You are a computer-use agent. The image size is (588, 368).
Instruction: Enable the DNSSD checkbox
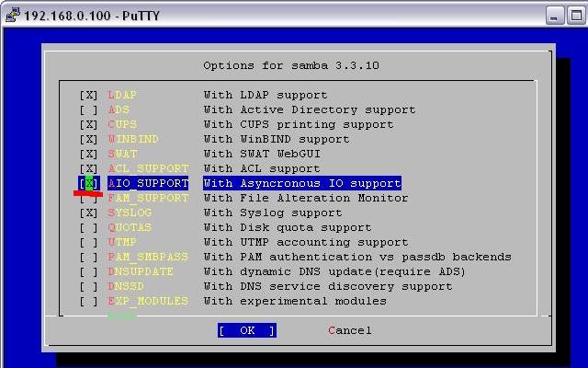pos(88,286)
